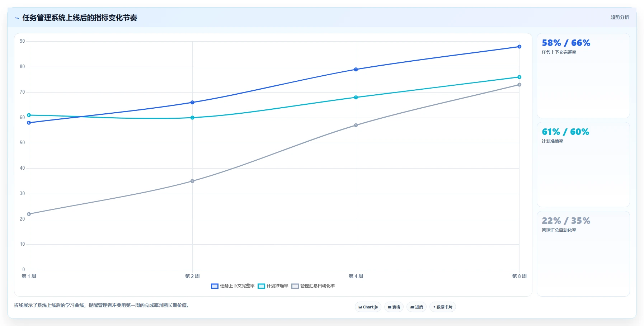Click 计划准确率 label in stat card
The height and width of the screenshot is (326, 644).
pyautogui.click(x=553, y=141)
